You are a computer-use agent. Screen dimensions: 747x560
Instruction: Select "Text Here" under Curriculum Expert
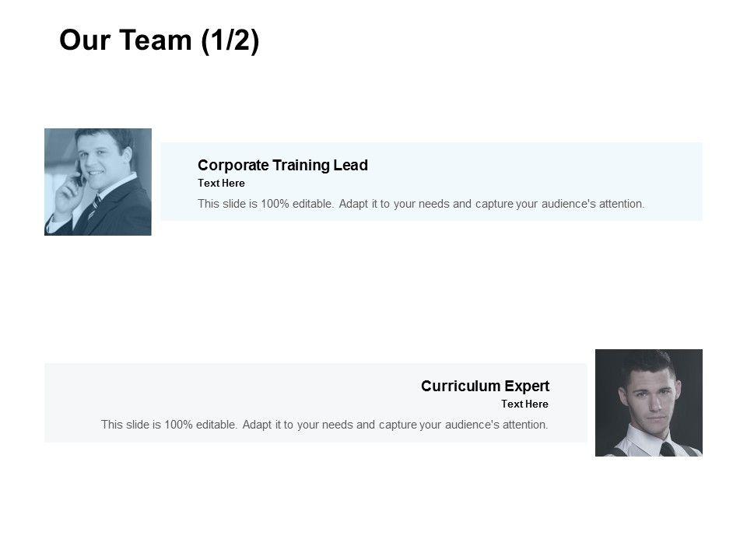(524, 404)
